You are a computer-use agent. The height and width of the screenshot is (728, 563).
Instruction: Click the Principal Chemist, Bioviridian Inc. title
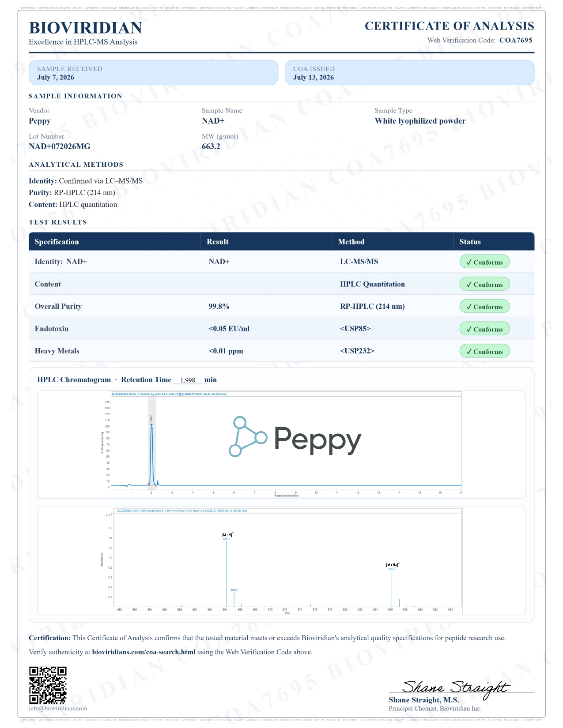[x=435, y=709]
